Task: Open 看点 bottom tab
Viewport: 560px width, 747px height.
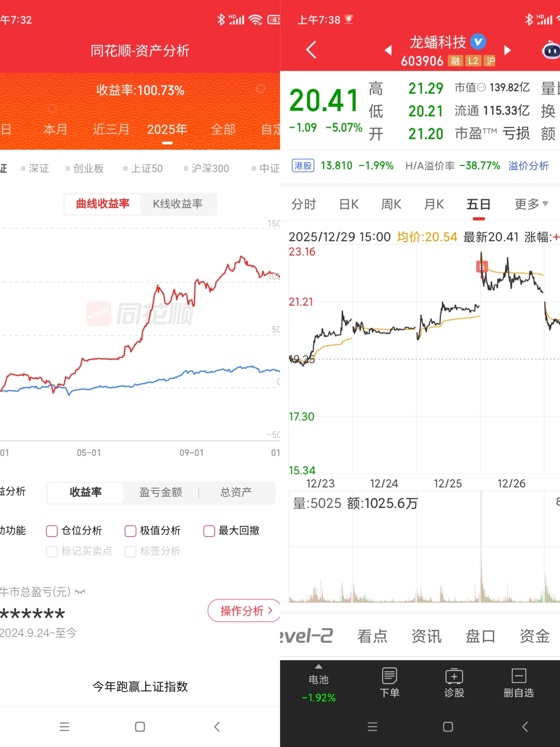Action: pyautogui.click(x=372, y=637)
